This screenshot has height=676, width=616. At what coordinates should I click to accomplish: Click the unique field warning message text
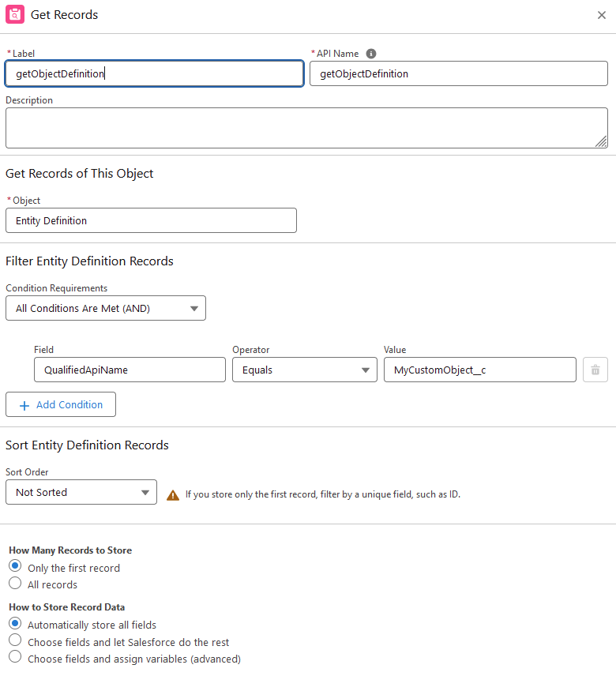click(x=323, y=494)
